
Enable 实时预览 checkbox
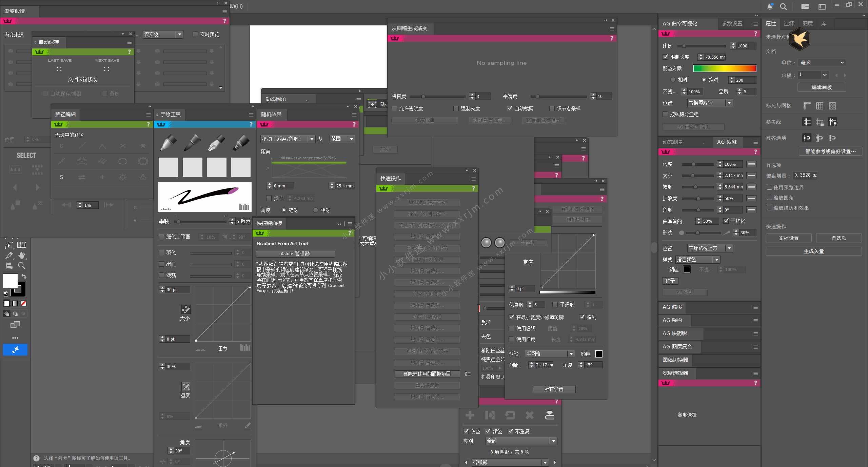pyautogui.click(x=195, y=34)
